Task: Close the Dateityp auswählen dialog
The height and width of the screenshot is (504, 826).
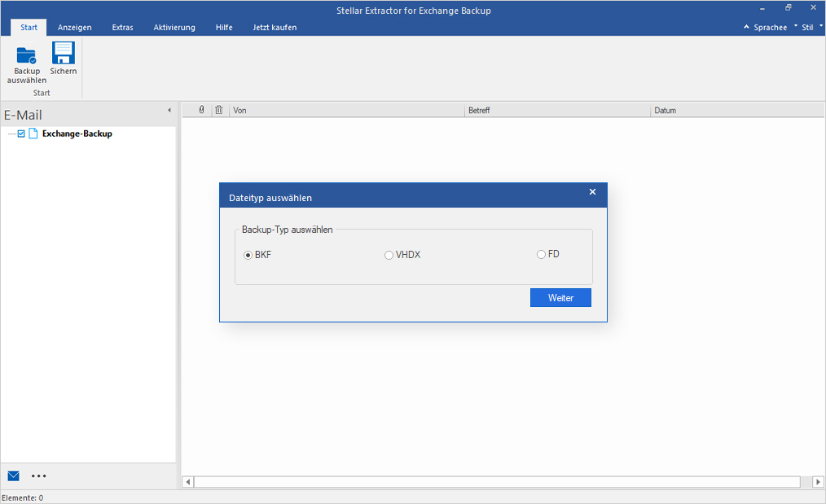Action: 592,193
